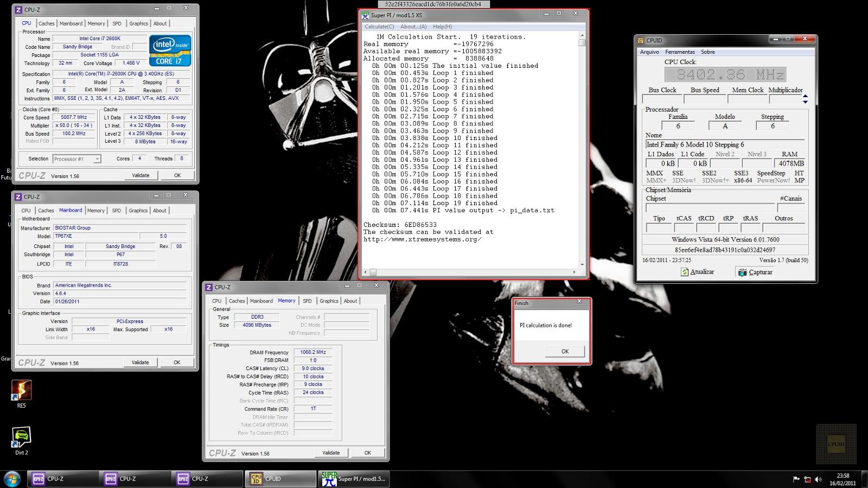Click OK in the Mainboard window
Viewport: 868px width, 488px height.
point(177,362)
